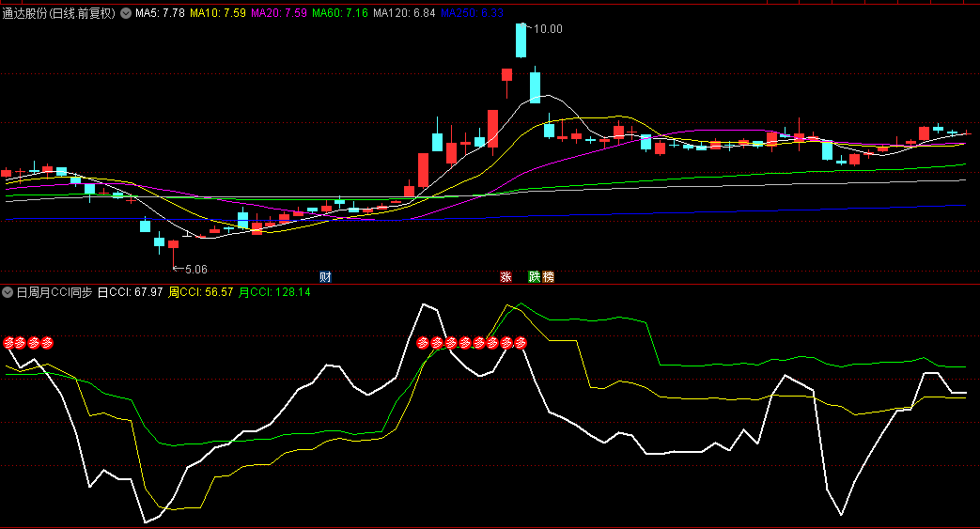Click the 10.00 high price marker
Image resolution: width=980 pixels, height=529 pixels.
[x=547, y=29]
